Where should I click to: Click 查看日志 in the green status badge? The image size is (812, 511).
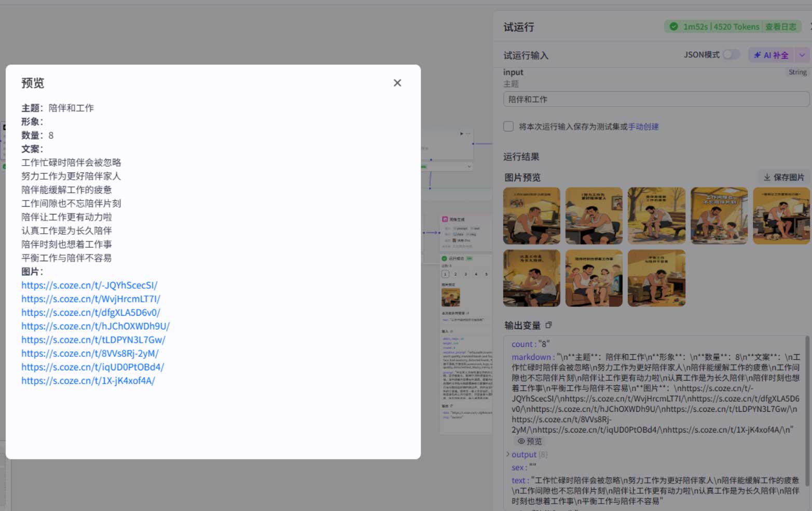pos(780,26)
